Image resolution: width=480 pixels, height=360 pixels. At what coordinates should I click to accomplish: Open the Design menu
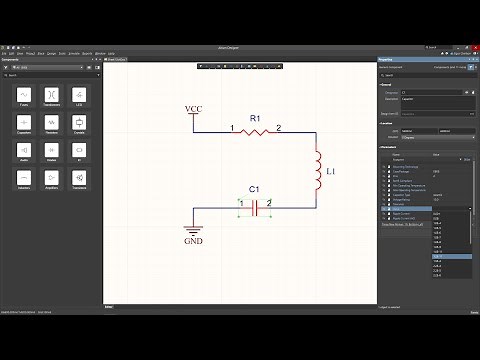tap(51, 53)
